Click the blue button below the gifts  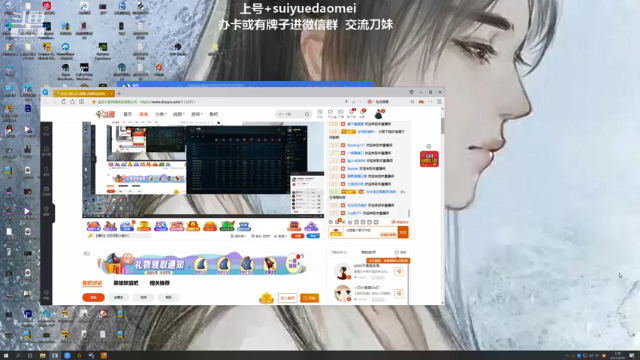coord(313,236)
